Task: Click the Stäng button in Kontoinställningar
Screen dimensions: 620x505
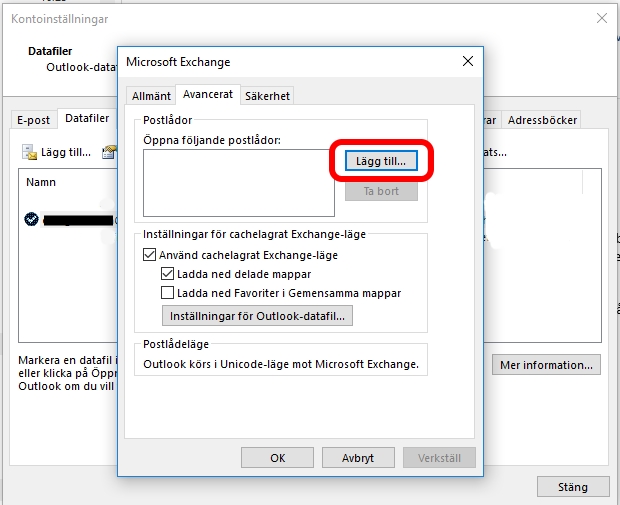Action: 573,487
